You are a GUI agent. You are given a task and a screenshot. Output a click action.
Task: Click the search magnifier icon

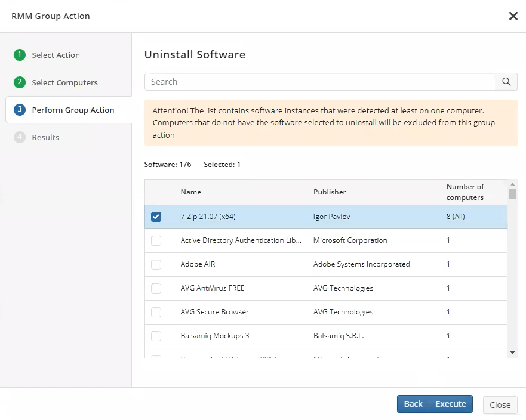(506, 82)
